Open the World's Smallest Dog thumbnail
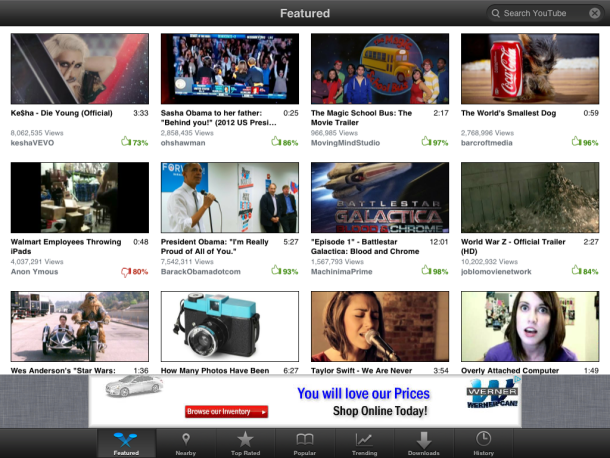610x458 pixels. tap(530, 68)
